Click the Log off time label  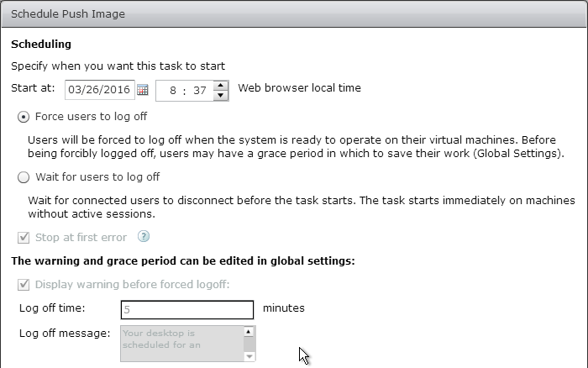point(52,308)
